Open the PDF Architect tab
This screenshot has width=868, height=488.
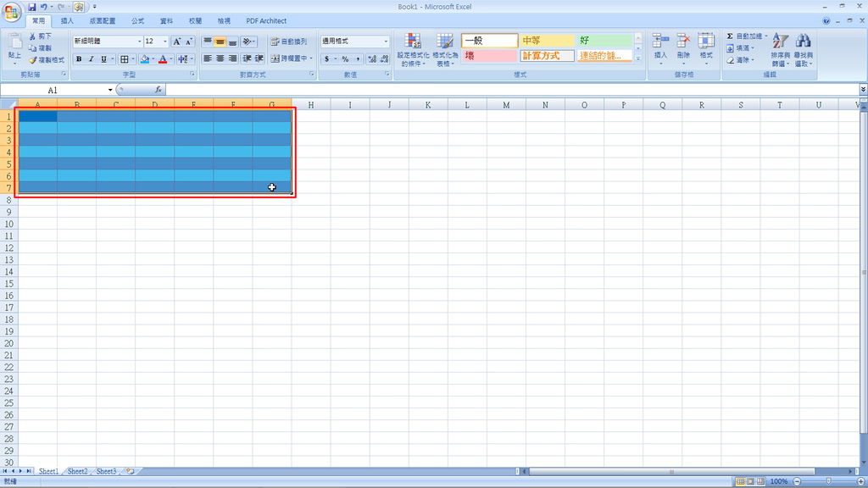[266, 21]
